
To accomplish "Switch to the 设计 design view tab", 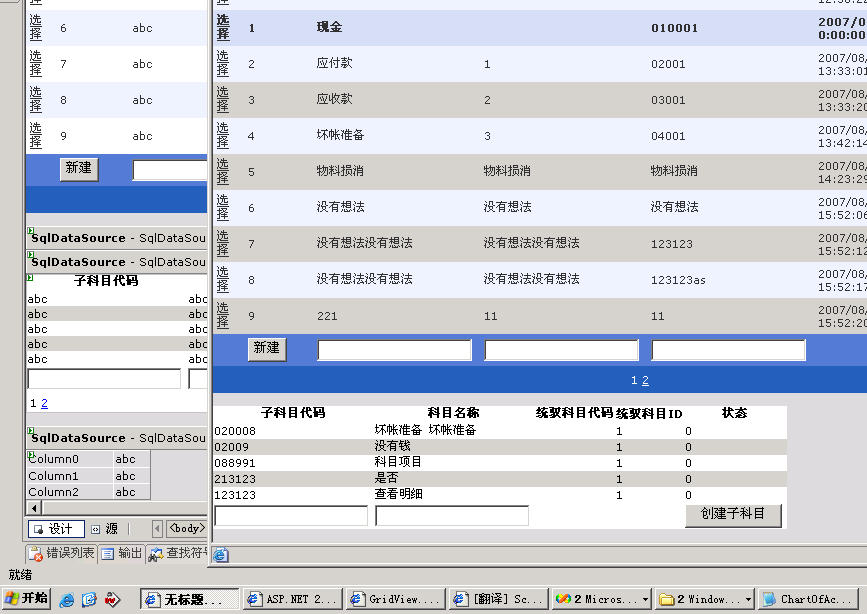I will pos(56,529).
